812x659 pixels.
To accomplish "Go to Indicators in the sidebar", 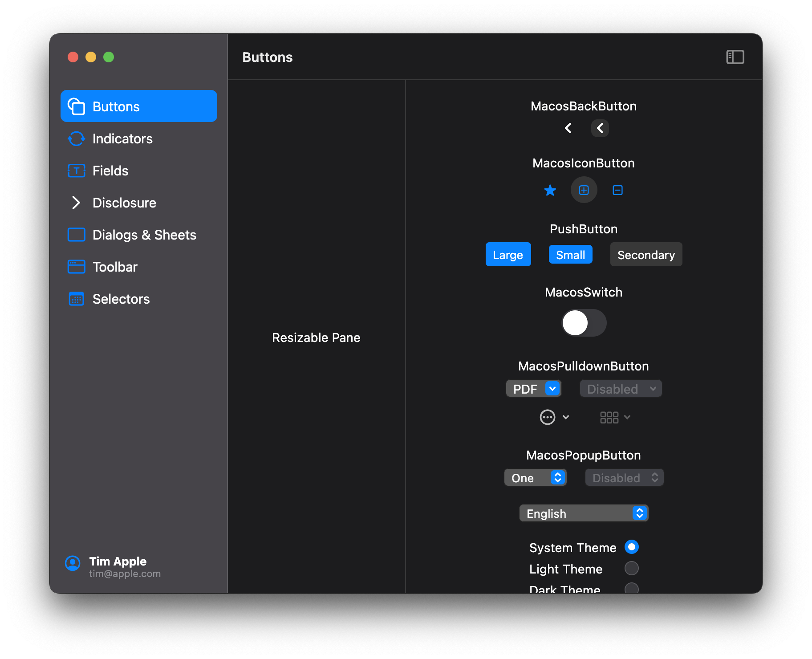I will [x=139, y=138].
